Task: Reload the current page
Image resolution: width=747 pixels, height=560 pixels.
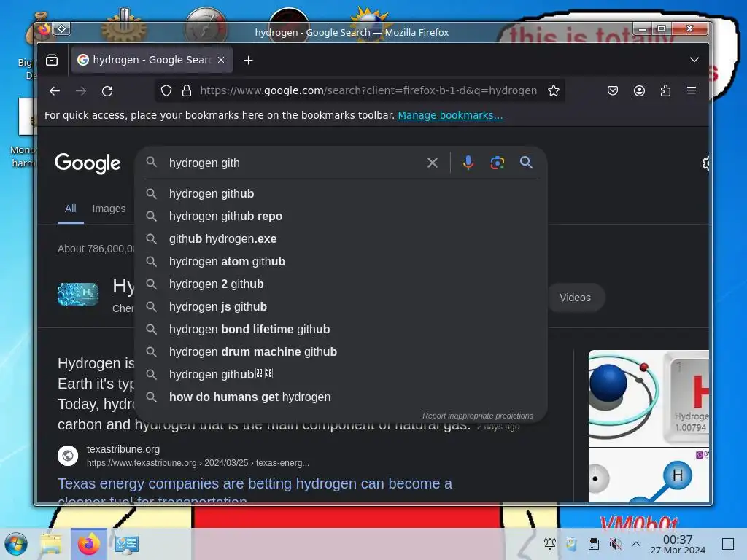Action: (x=107, y=90)
